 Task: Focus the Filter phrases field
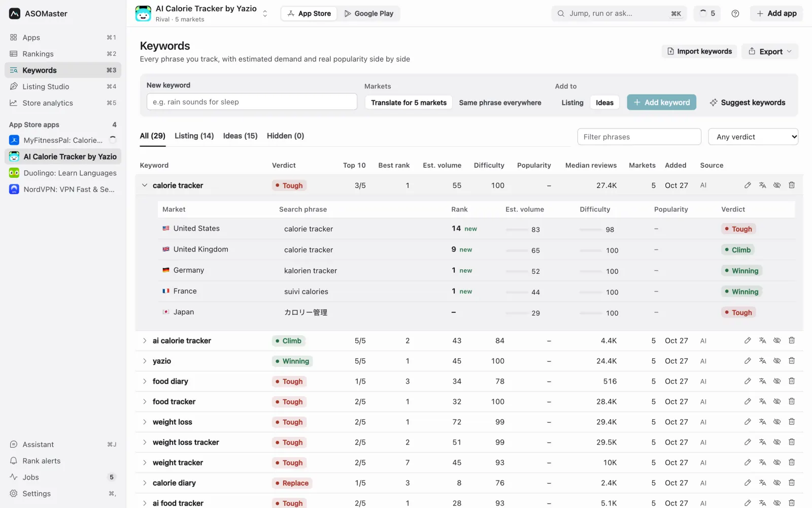[639, 137]
